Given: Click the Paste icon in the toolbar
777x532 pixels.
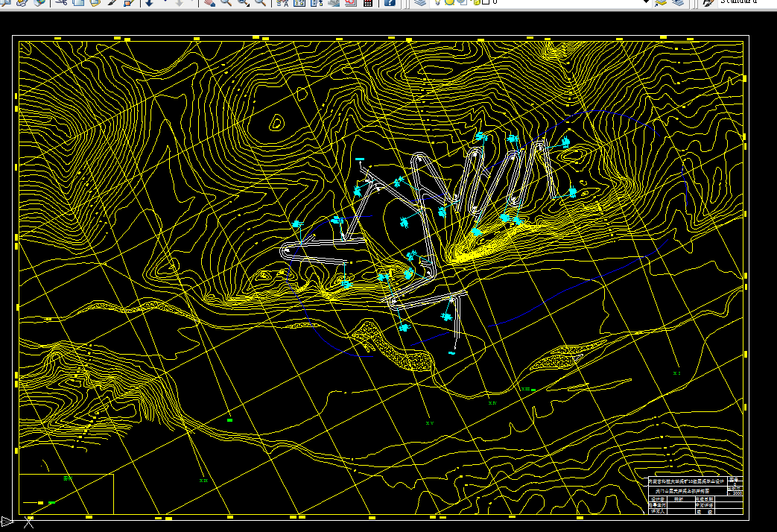Looking at the screenshot, I should [x=95, y=2].
